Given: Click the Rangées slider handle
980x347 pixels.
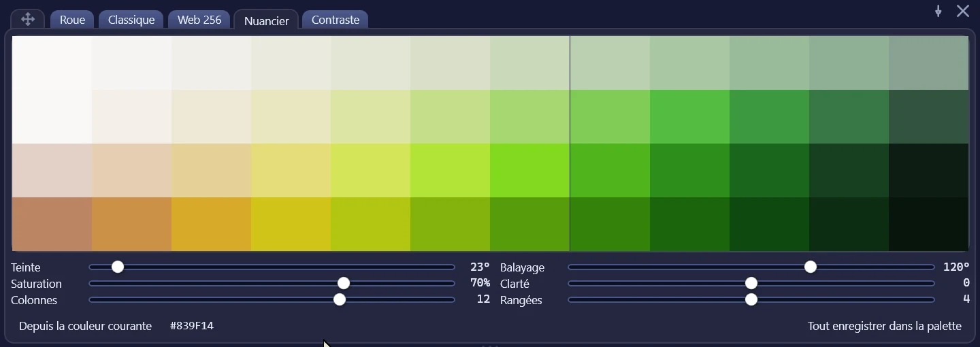Looking at the screenshot, I should pyautogui.click(x=751, y=299).
